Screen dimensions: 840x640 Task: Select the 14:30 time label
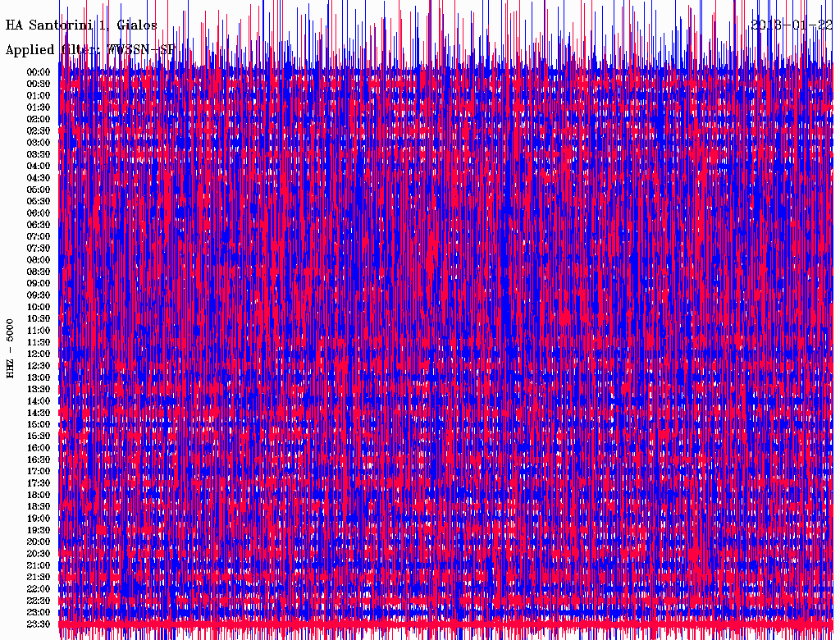tap(39, 413)
